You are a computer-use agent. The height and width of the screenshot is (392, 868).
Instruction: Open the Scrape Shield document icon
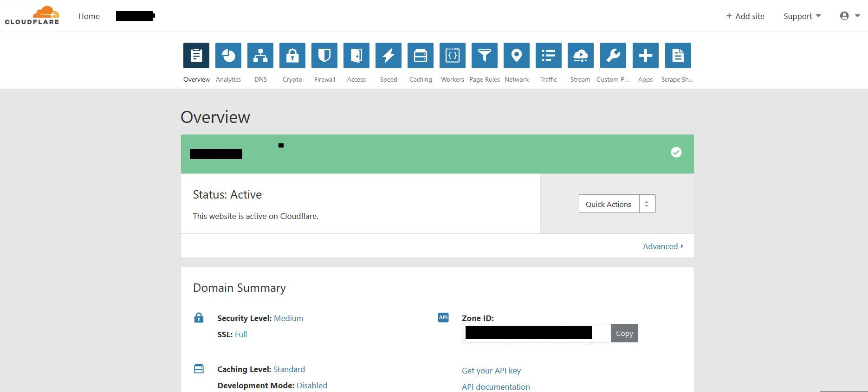678,56
